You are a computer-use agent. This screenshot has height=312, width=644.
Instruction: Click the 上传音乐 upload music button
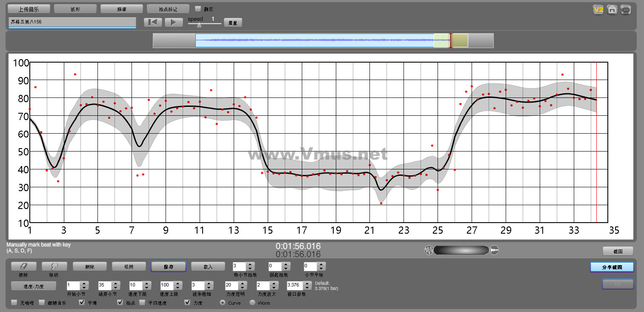click(x=29, y=9)
